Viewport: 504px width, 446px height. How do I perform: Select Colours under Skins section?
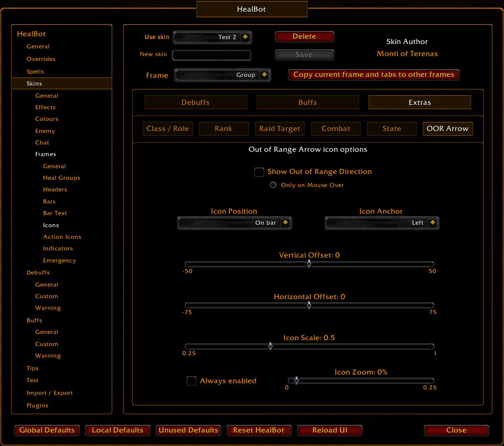pyautogui.click(x=45, y=118)
